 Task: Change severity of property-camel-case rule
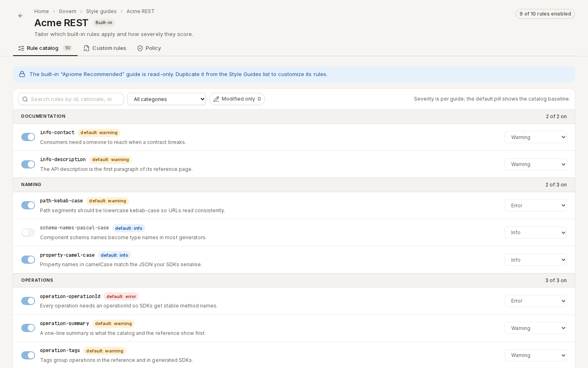point(536,260)
